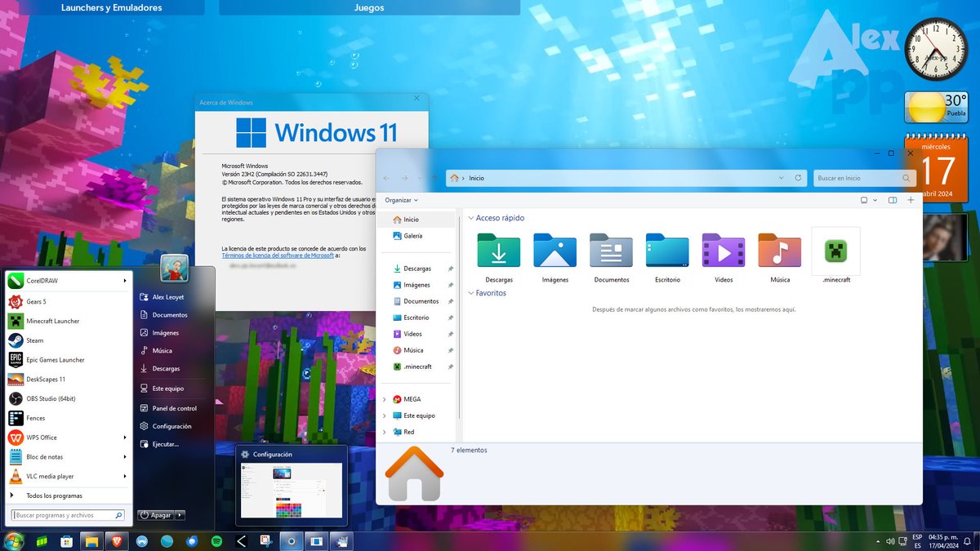980x551 pixels.
Task: Click the Juegos fence title
Action: (369, 7)
